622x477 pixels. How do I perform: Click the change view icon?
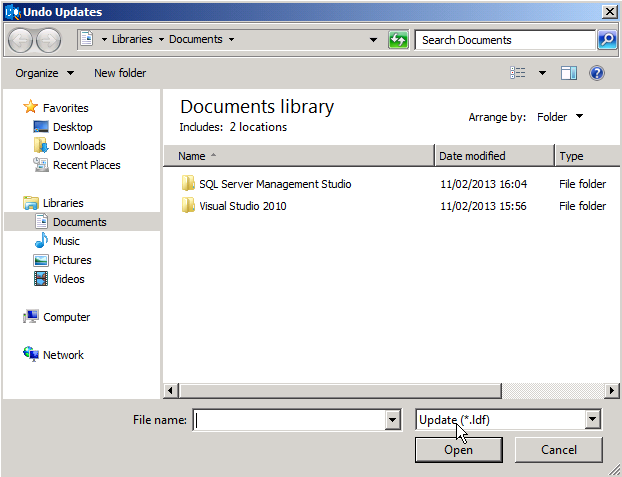coord(518,73)
